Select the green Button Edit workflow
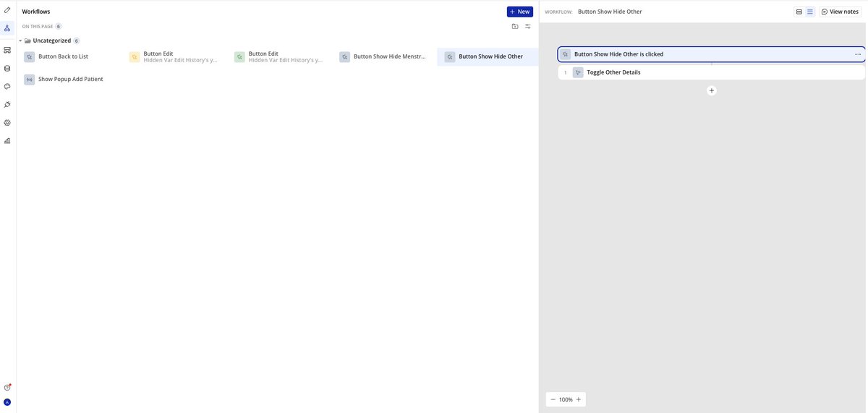This screenshot has width=868, height=413. pyautogui.click(x=279, y=56)
